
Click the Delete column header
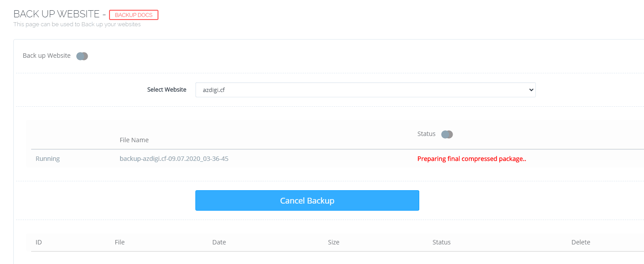point(580,242)
